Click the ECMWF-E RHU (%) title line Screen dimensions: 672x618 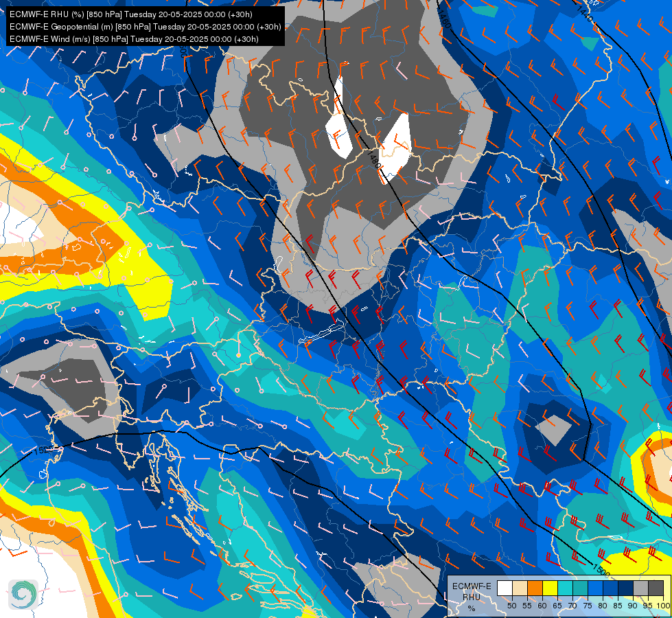(130, 14)
